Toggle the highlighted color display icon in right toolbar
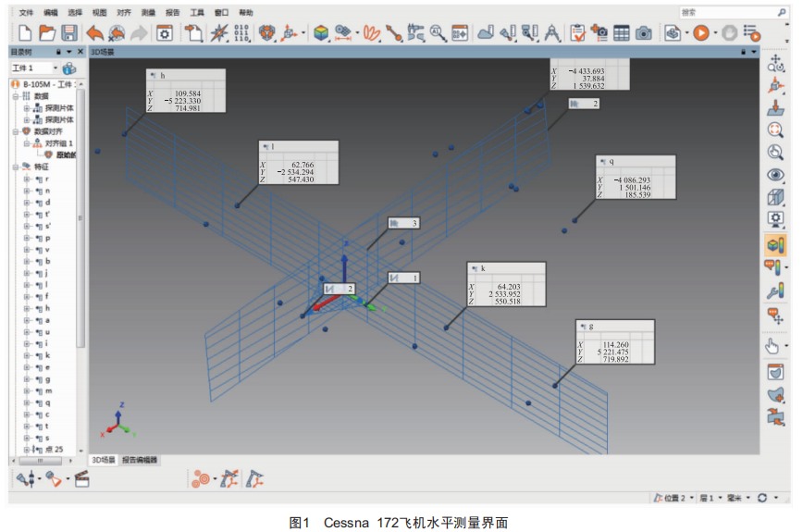803x532 pixels. click(x=775, y=245)
